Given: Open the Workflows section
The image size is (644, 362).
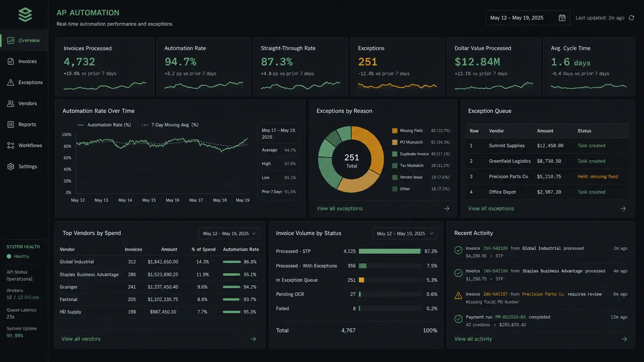Looking at the screenshot, I should click(x=24, y=145).
